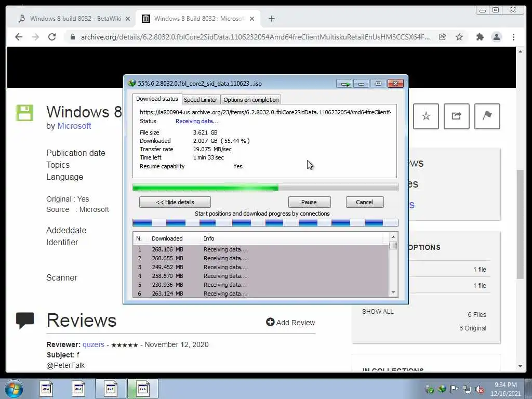Image resolution: width=532 pixels, height=399 pixels.
Task: Select connection row 3 with 249.452 MB
Action: [x=261, y=267]
